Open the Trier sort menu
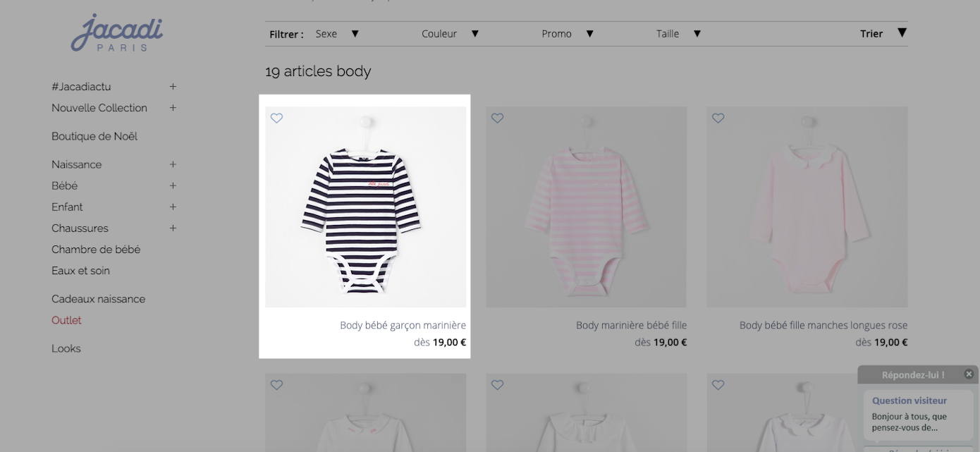This screenshot has width=980, height=452. (x=883, y=33)
